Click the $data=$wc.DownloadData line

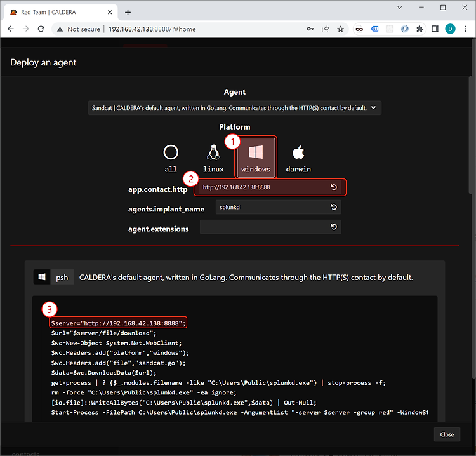click(103, 372)
